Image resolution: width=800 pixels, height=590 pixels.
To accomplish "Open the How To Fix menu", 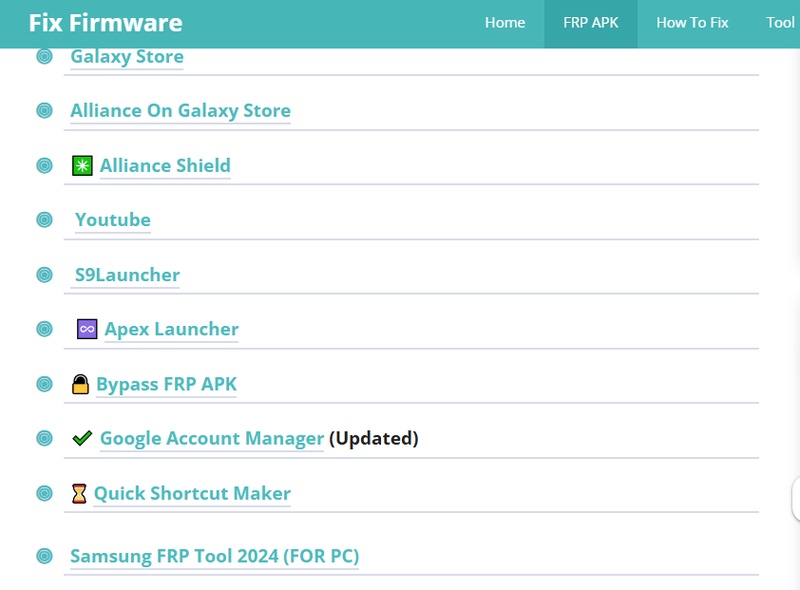I will 692,23.
